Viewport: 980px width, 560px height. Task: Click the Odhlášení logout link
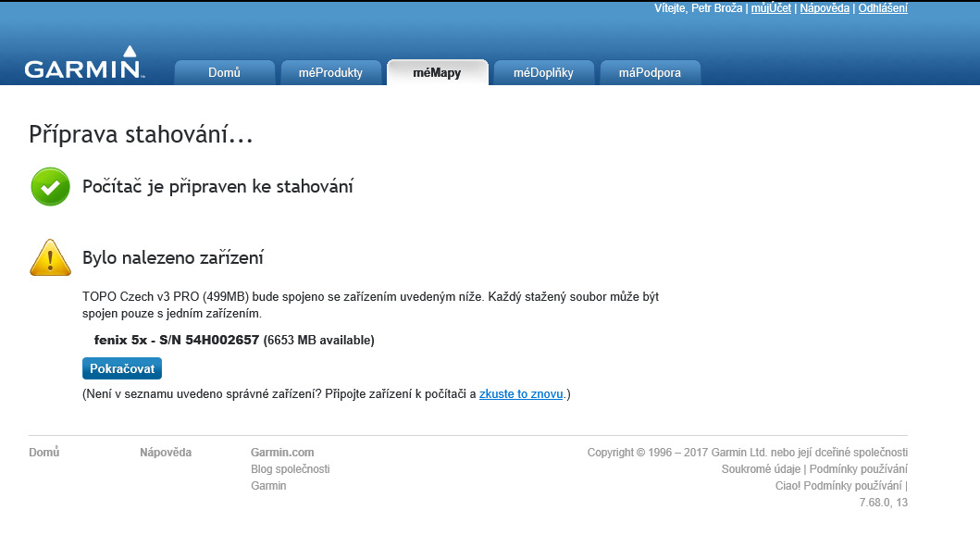883,8
